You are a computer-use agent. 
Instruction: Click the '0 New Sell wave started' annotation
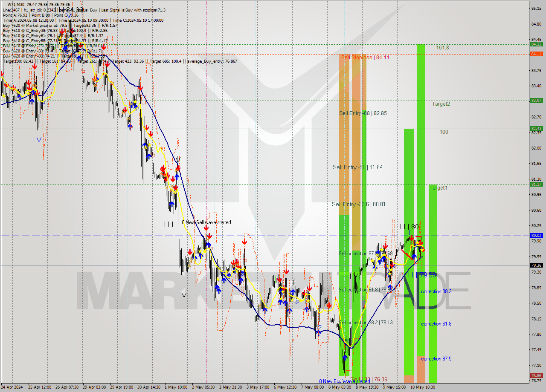(x=206, y=222)
